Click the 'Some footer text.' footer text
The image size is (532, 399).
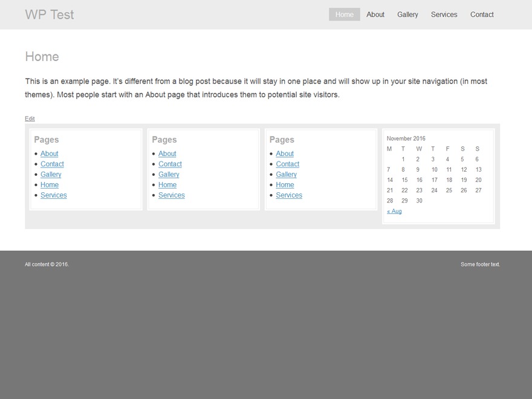pos(480,264)
